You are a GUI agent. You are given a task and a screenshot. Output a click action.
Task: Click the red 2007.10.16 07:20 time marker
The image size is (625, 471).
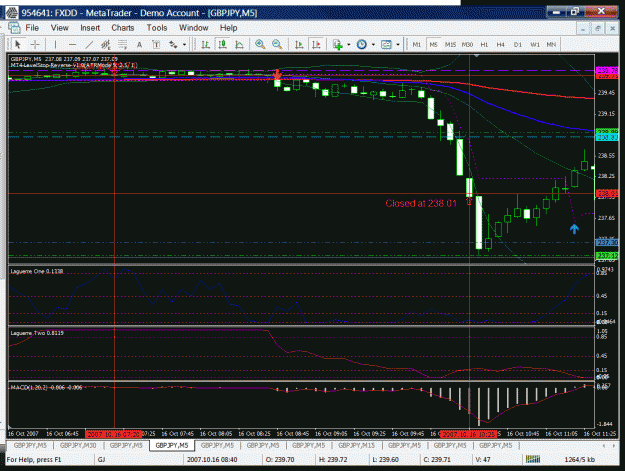coord(114,434)
